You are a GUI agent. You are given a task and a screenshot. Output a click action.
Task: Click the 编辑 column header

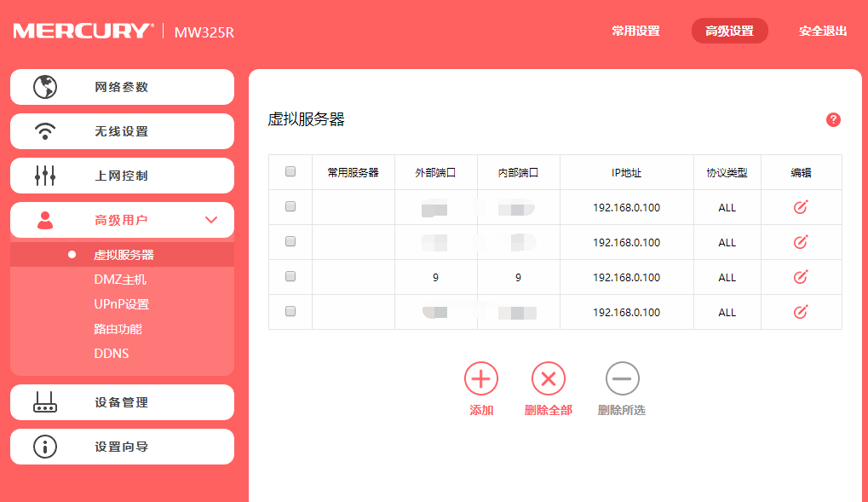pyautogui.click(x=801, y=172)
